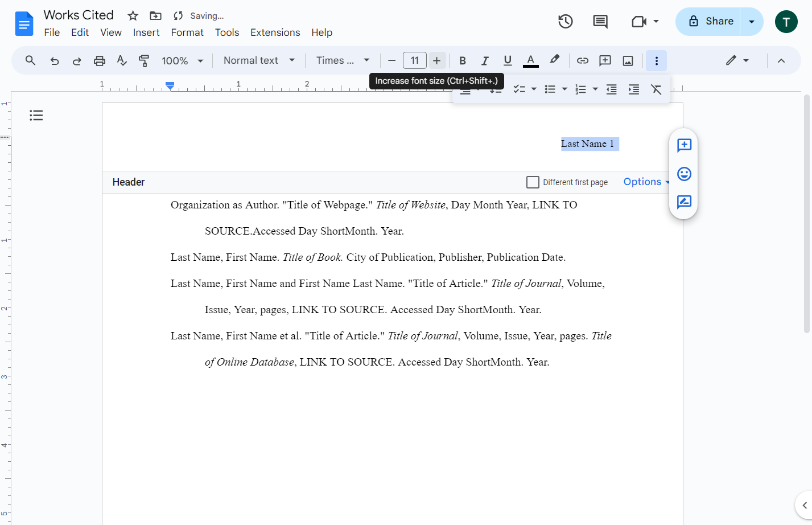Open the comment history
The height and width of the screenshot is (525, 812).
600,22
